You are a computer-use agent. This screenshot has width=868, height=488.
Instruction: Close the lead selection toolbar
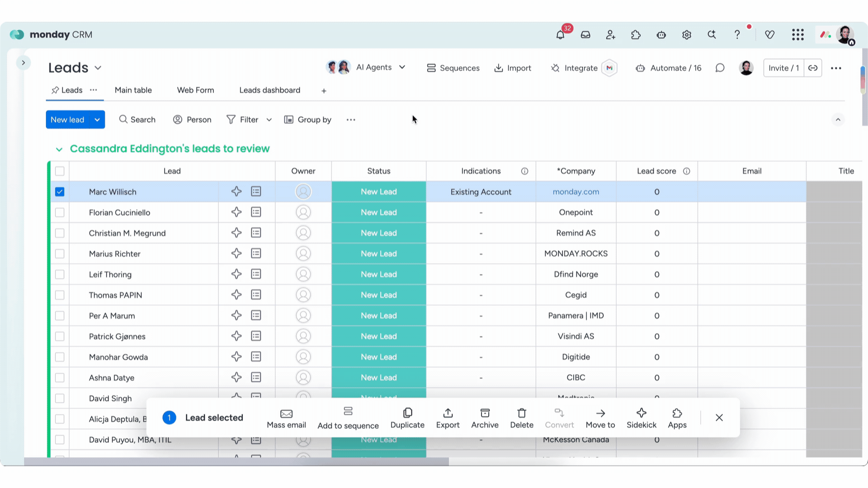pyautogui.click(x=719, y=418)
